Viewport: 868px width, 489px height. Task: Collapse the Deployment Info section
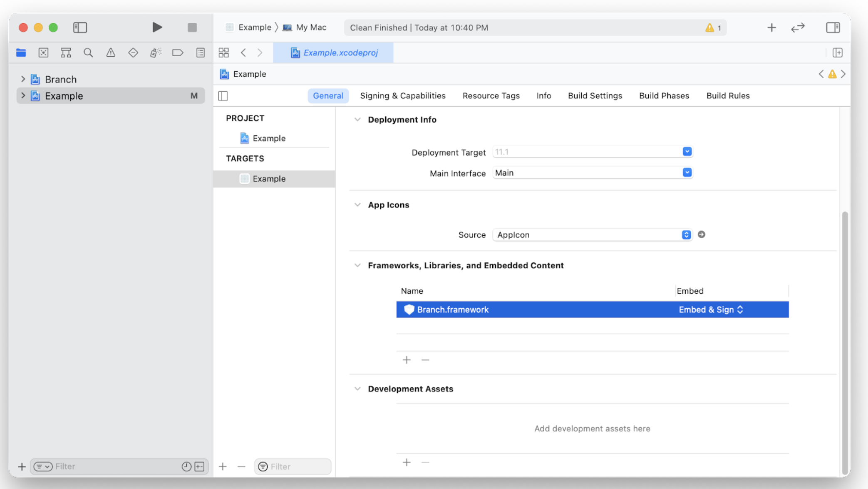357,120
